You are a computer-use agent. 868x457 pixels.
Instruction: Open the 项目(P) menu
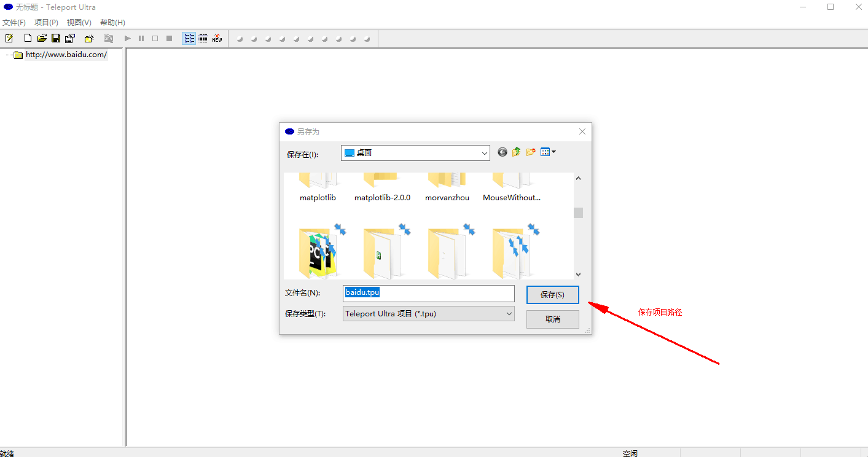point(47,23)
